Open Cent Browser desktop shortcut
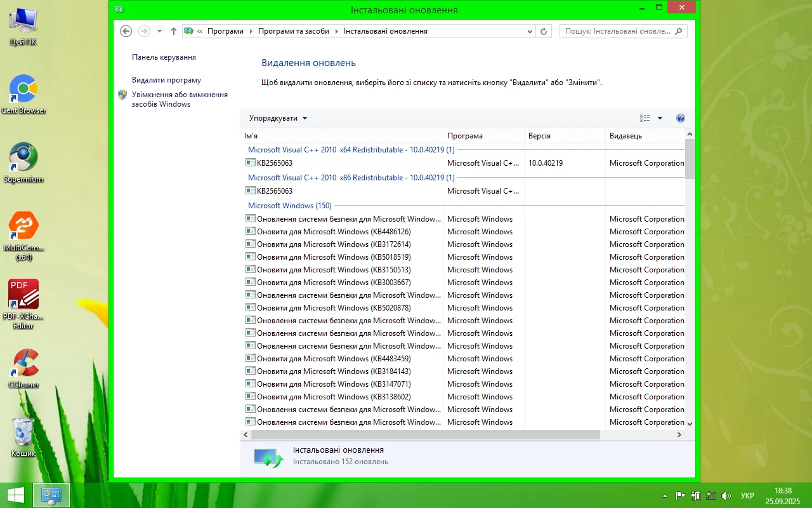812x508 pixels. point(23,89)
